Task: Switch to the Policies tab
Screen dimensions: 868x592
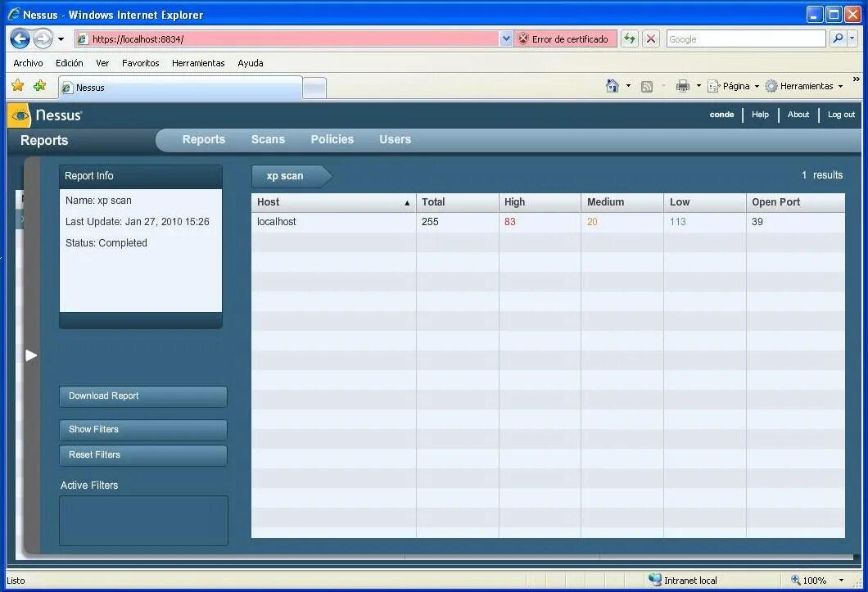Action: click(332, 139)
